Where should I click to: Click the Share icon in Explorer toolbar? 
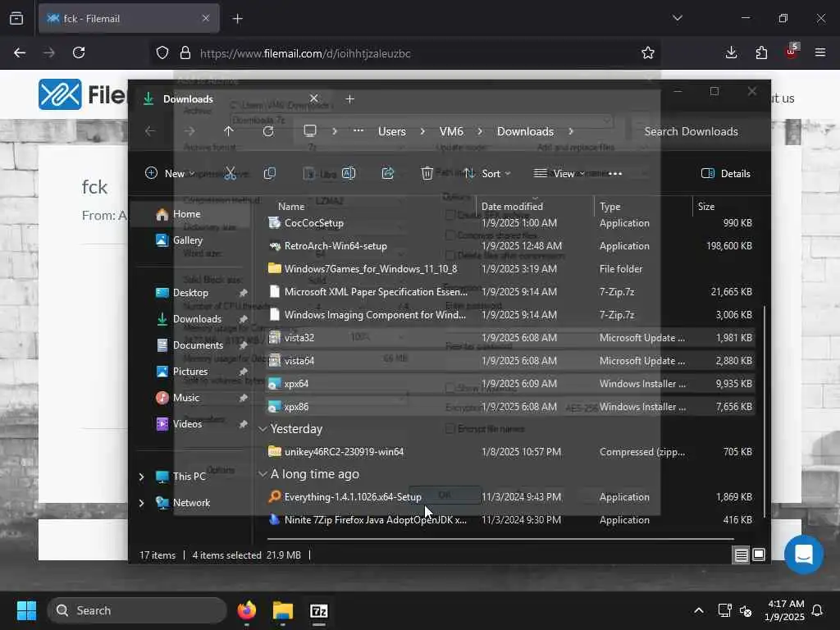[388, 173]
